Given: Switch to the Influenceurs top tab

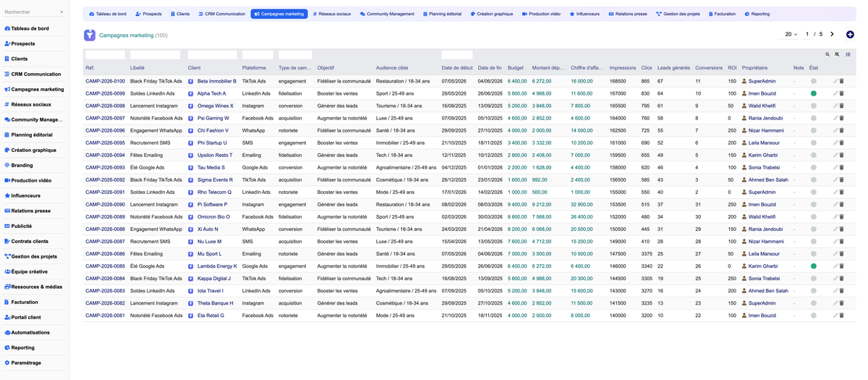Looking at the screenshot, I should pyautogui.click(x=584, y=14).
